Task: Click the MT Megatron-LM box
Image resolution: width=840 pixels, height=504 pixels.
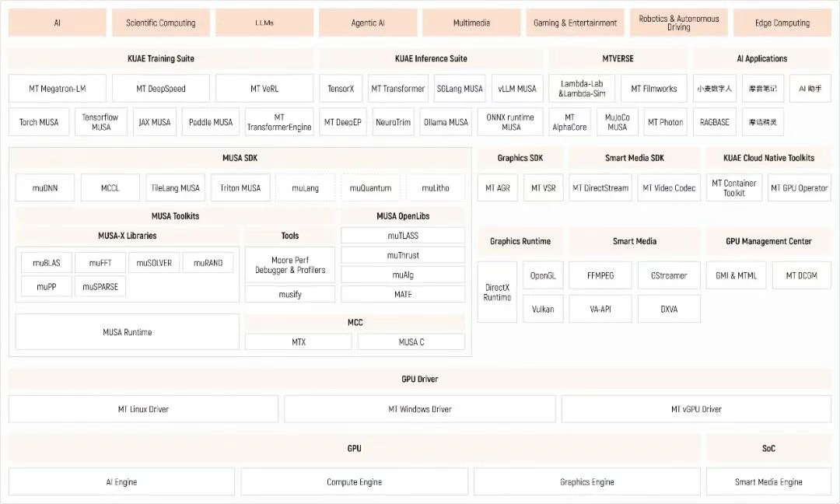Action: click(58, 89)
